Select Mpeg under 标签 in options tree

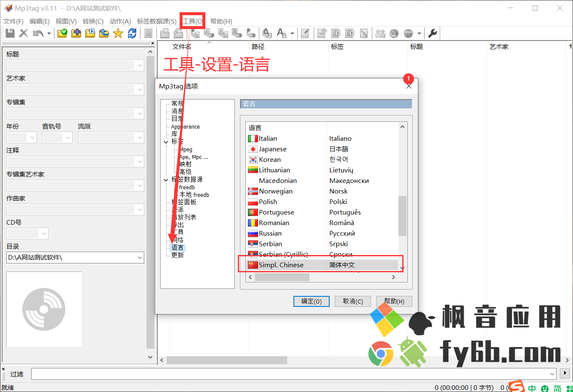(x=186, y=150)
